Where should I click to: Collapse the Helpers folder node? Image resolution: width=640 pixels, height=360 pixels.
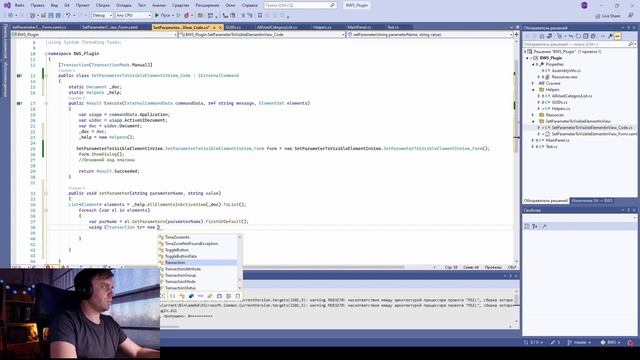(533, 90)
